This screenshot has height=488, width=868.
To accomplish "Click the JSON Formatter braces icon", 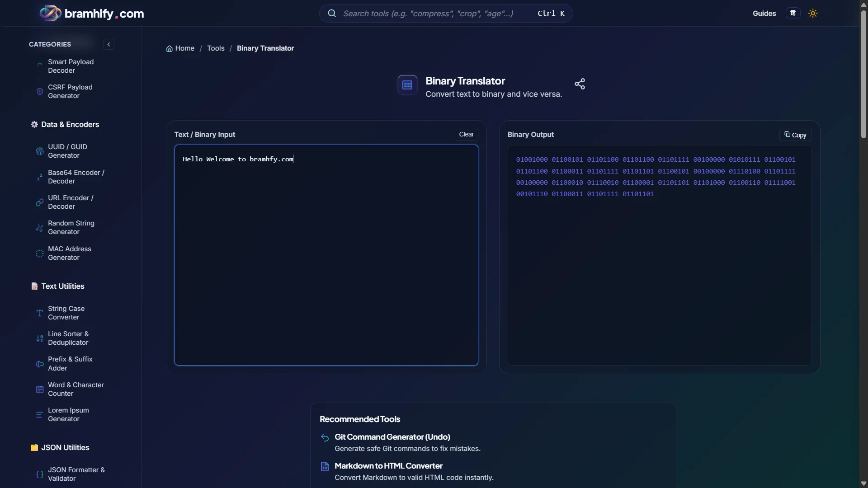I will 40,474.
